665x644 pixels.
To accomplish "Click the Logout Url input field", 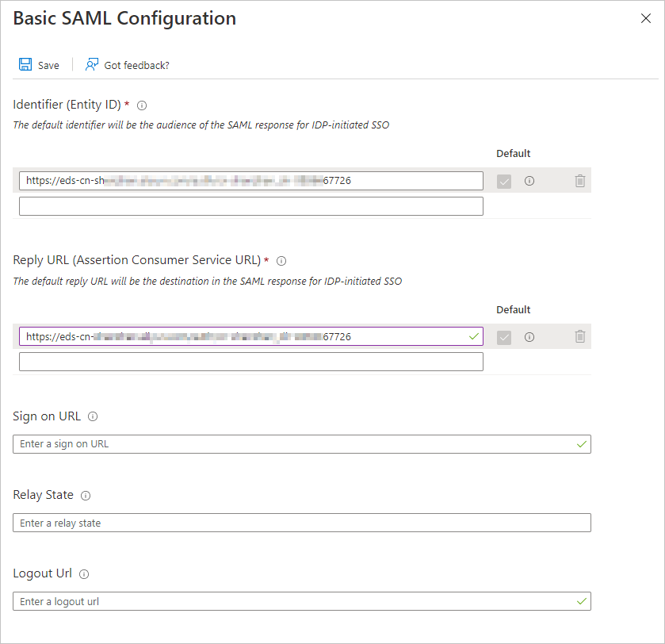I will pos(301,601).
